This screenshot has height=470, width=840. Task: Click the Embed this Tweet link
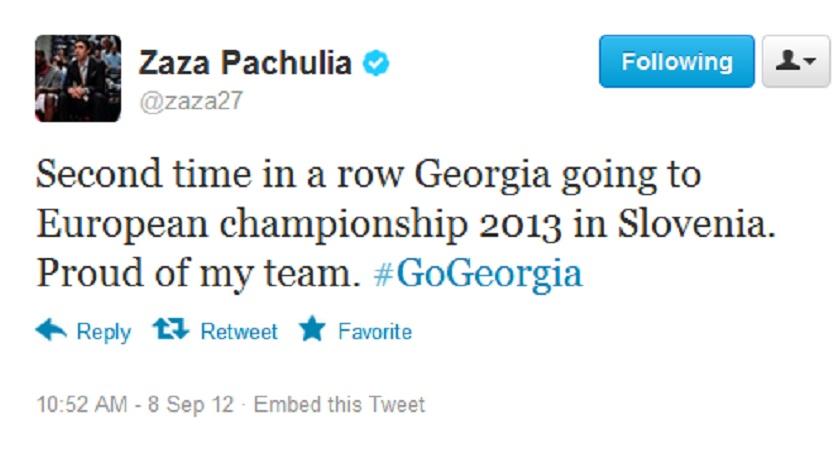pos(339,405)
